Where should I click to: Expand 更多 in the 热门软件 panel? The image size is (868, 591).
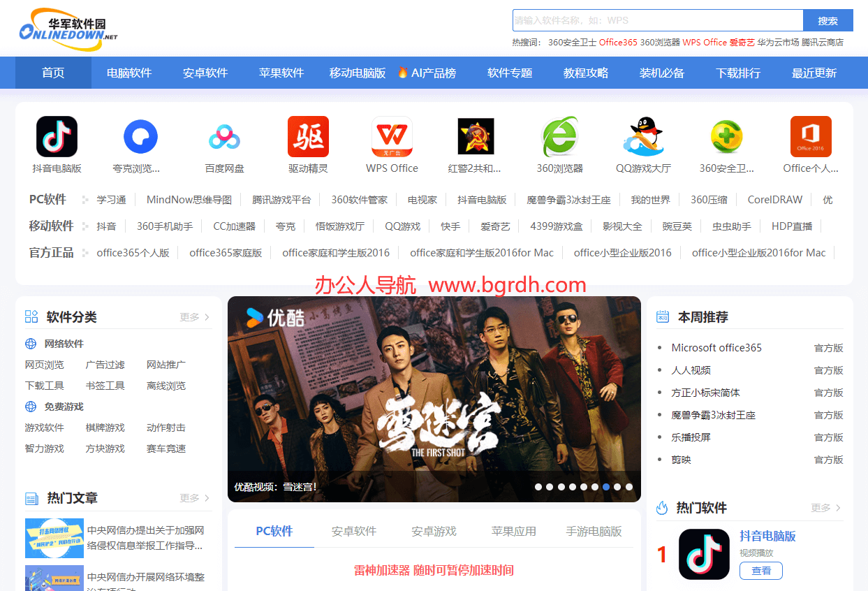tap(826, 508)
